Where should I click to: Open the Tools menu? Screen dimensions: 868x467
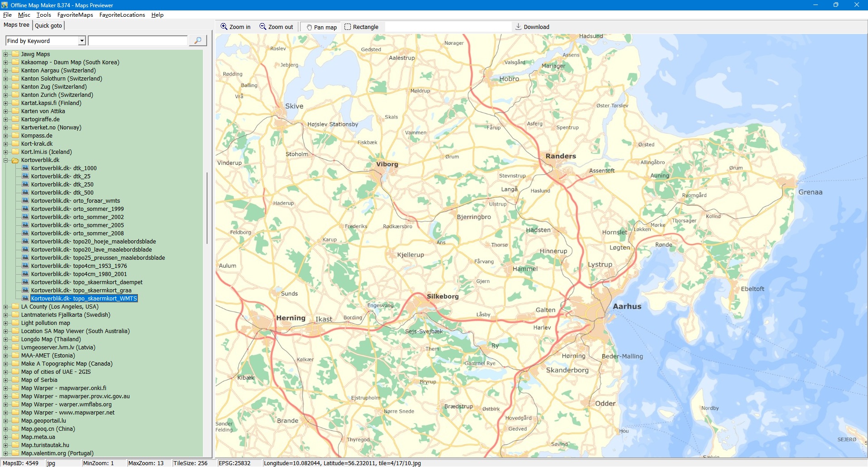tap(44, 15)
